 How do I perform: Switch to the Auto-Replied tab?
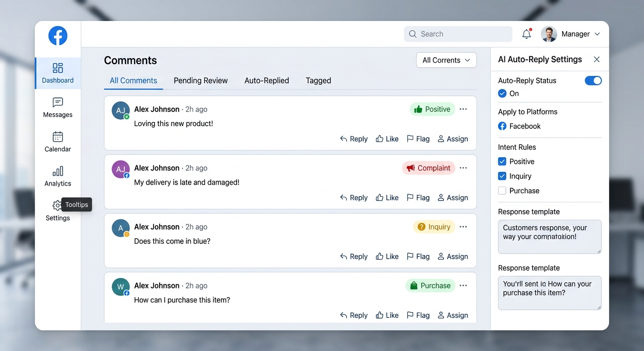(x=267, y=81)
